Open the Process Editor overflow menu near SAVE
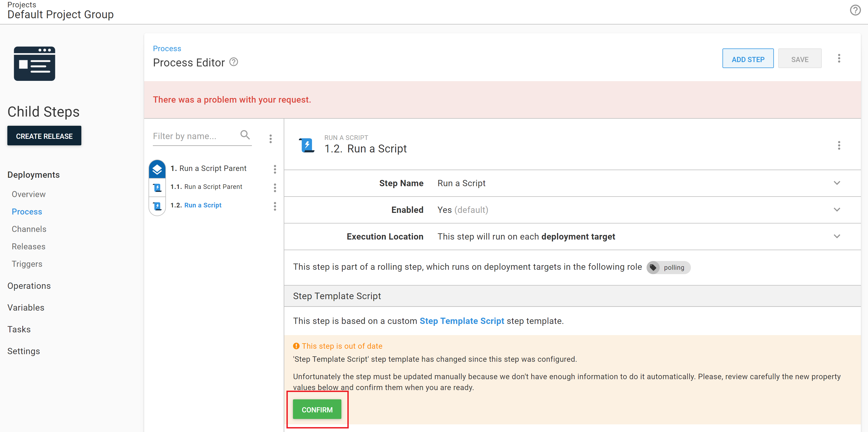Screen dimensions: 868x432 click(839, 58)
